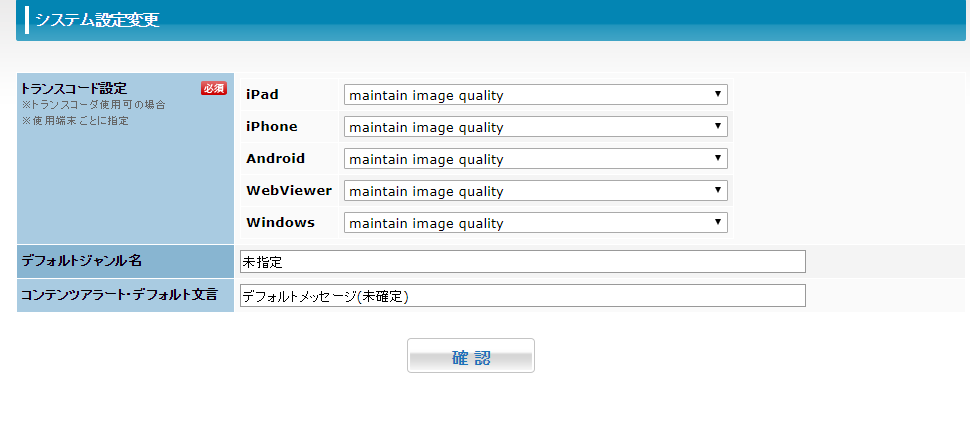Expand the WebViewer quality dropdown

click(x=535, y=191)
